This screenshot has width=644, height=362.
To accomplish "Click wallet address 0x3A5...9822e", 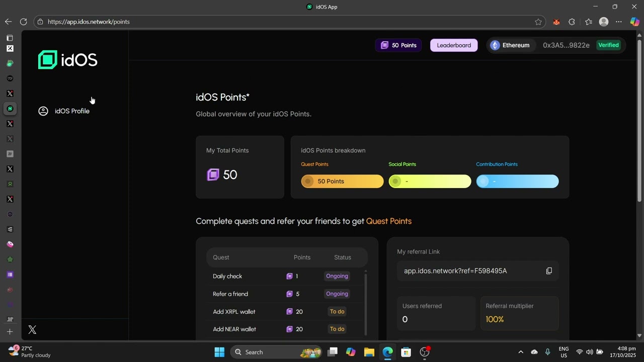I will pyautogui.click(x=566, y=45).
